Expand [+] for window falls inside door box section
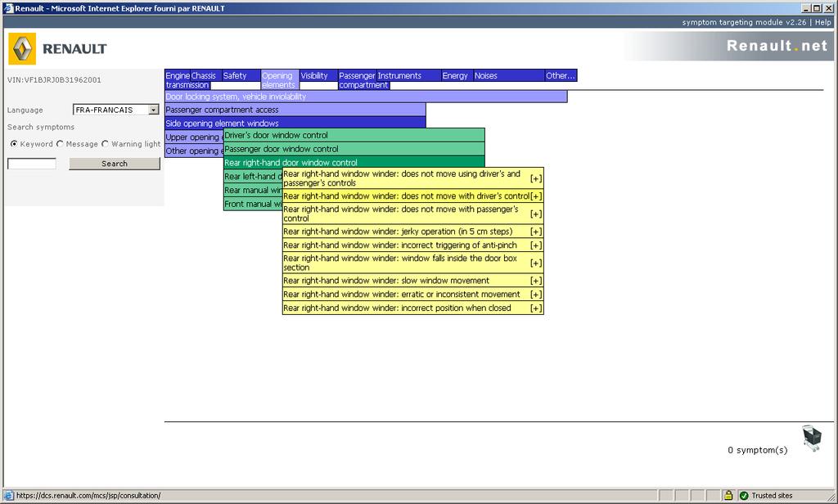This screenshot has width=838, height=504. point(536,263)
